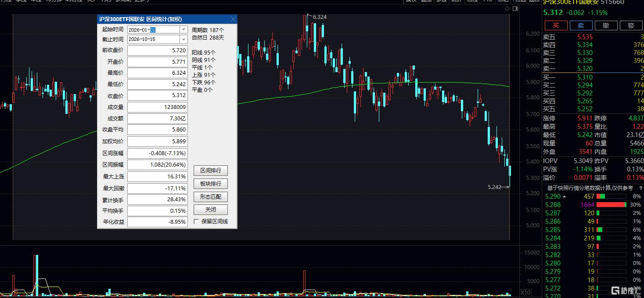Screen dimensions: 644x298
Task: Select the 区间振幅 value 1.082(20.64%)
Action: 157,165
